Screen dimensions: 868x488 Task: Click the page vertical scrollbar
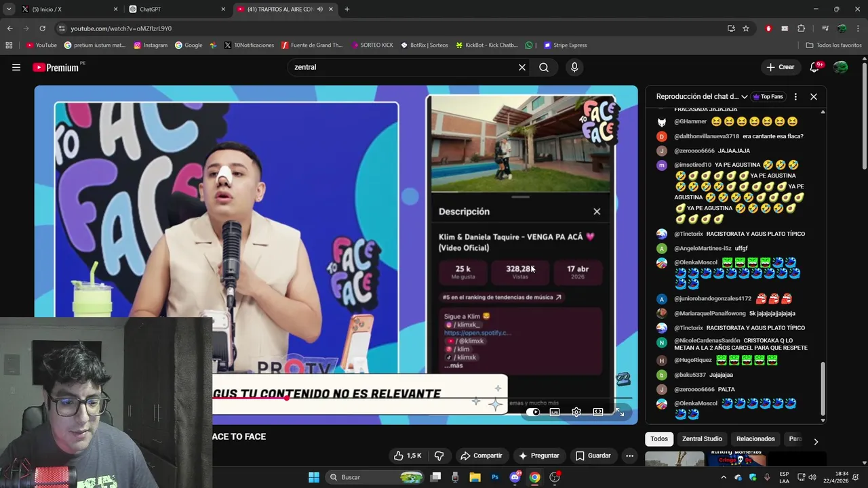click(x=864, y=115)
